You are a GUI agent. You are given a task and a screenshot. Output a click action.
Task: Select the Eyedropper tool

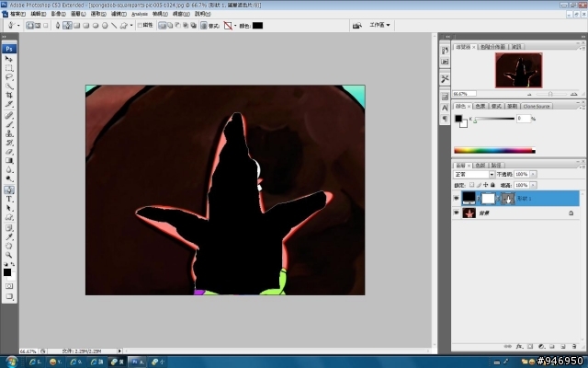9,237
